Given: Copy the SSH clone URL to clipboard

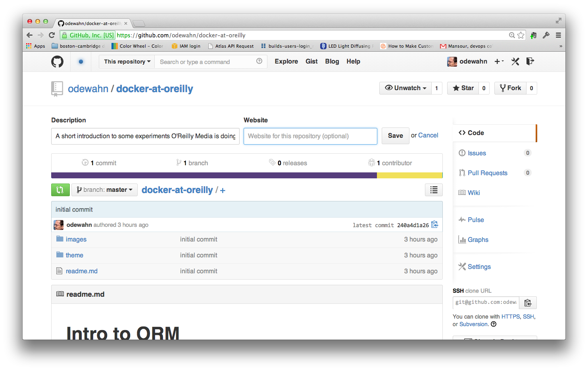Looking at the screenshot, I should pyautogui.click(x=528, y=303).
